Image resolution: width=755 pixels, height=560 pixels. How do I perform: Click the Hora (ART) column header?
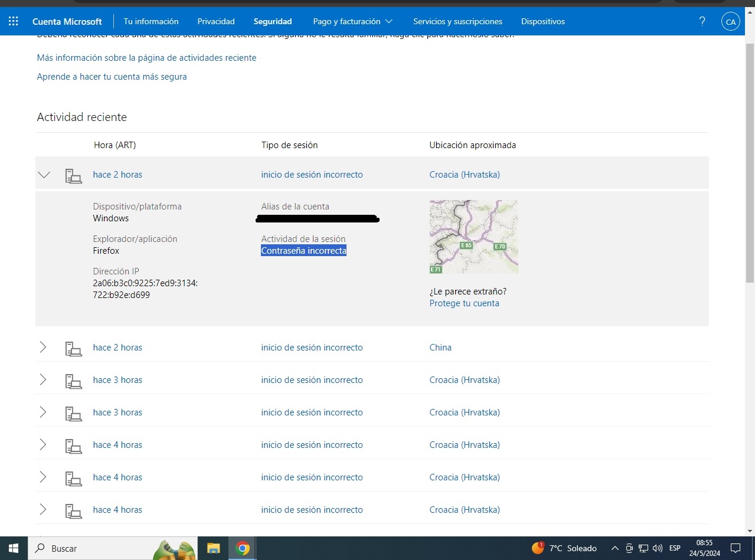click(x=115, y=145)
